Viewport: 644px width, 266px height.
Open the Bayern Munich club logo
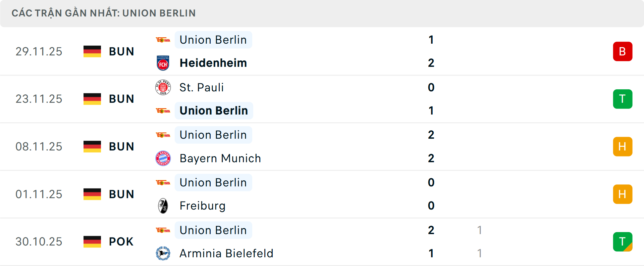[163, 158]
